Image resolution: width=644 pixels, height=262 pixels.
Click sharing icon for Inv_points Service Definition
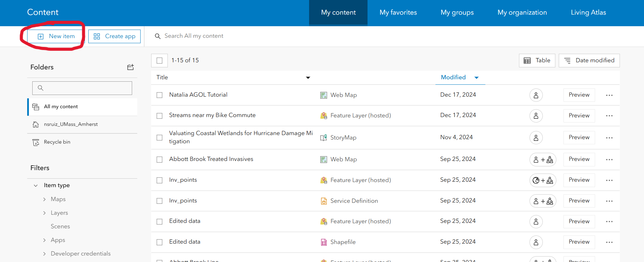543,201
